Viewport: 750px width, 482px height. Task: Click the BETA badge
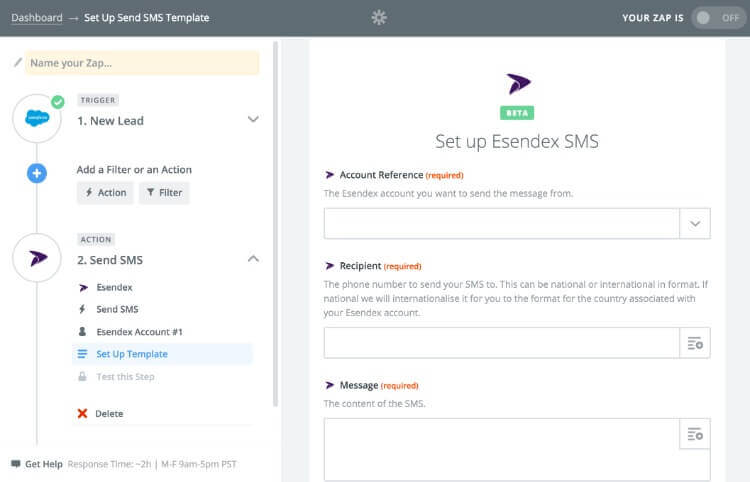[x=517, y=113]
